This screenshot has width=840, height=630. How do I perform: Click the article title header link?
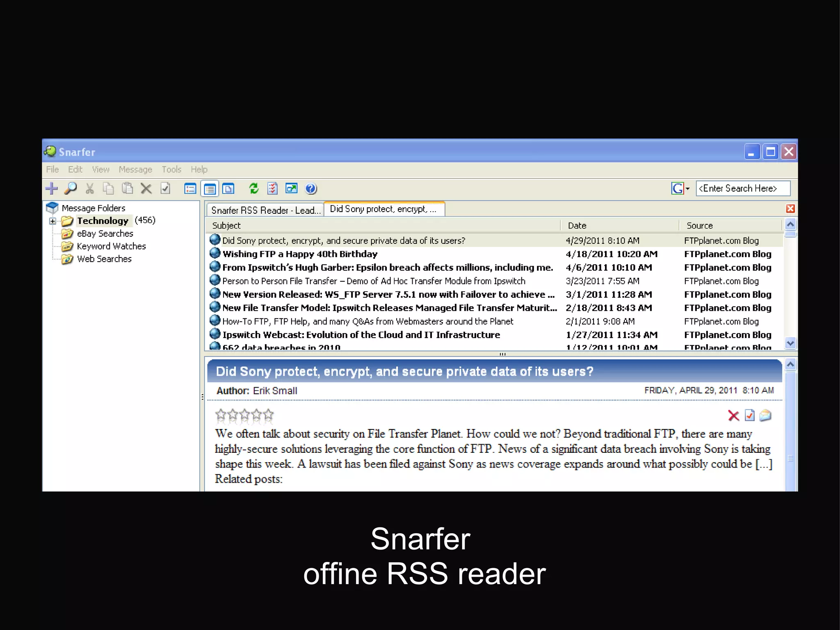404,372
